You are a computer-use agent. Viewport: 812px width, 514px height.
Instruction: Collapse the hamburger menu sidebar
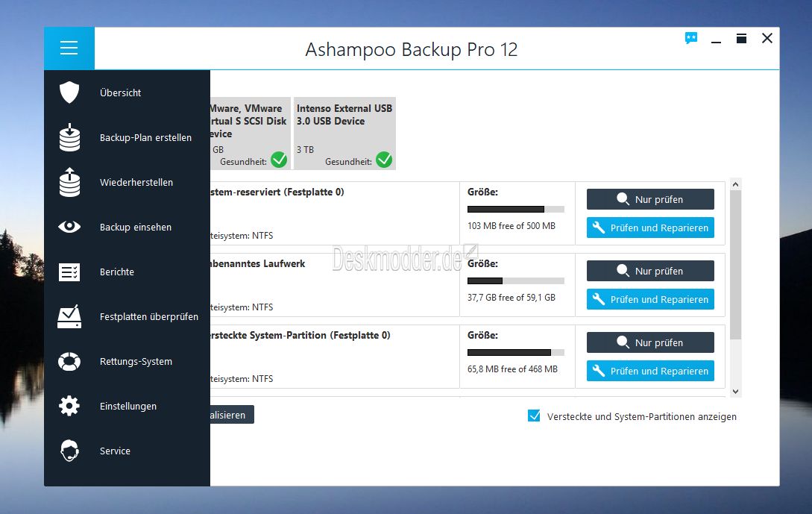[69, 48]
